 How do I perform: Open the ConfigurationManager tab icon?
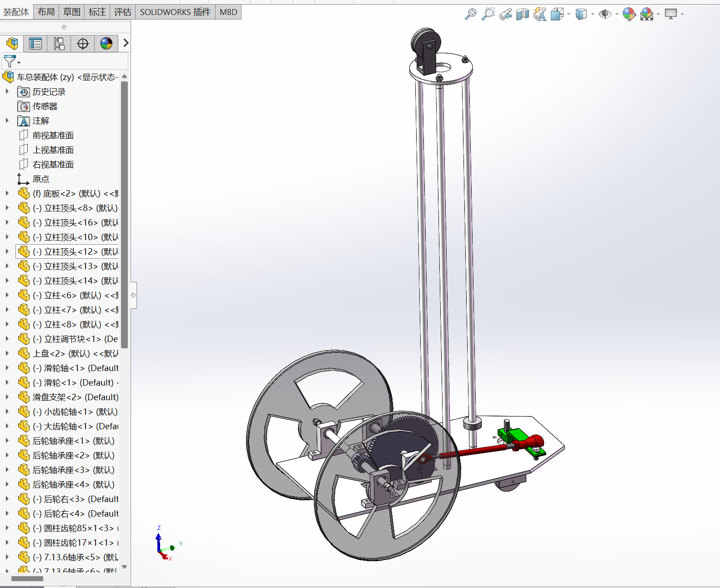click(x=59, y=44)
